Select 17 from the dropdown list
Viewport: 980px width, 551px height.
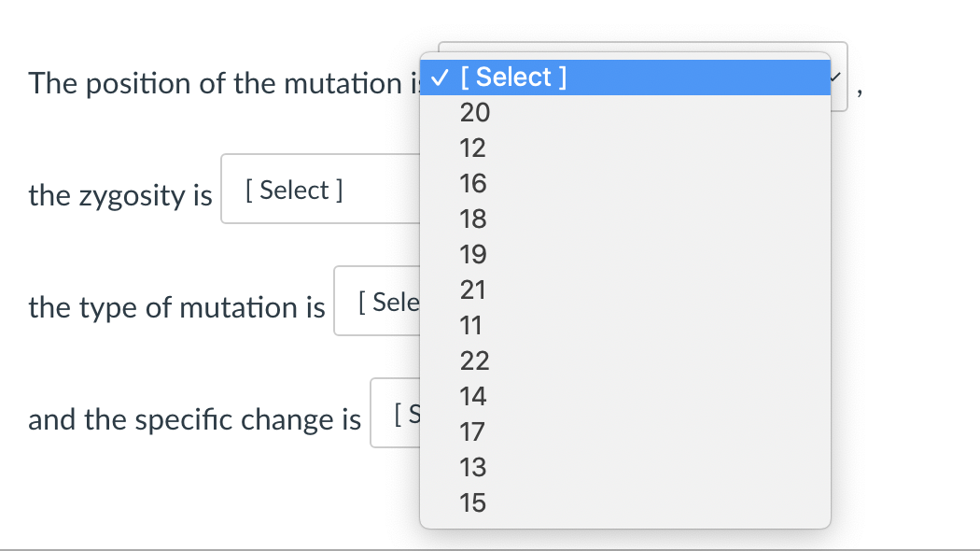473,431
